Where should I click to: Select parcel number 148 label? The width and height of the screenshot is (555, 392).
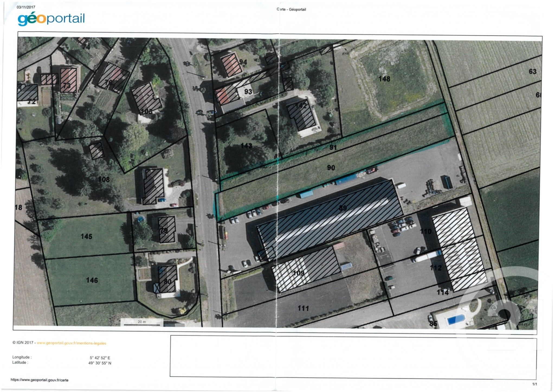[384, 79]
